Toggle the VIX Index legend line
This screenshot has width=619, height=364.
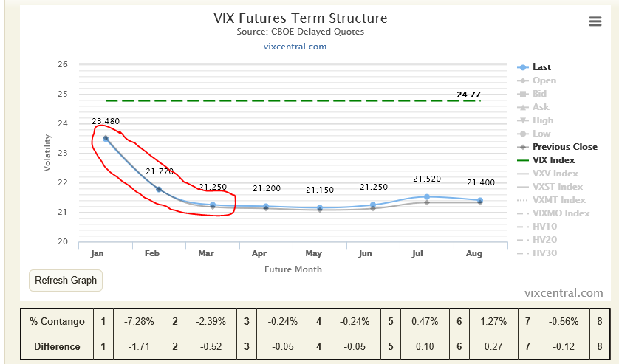tap(553, 160)
